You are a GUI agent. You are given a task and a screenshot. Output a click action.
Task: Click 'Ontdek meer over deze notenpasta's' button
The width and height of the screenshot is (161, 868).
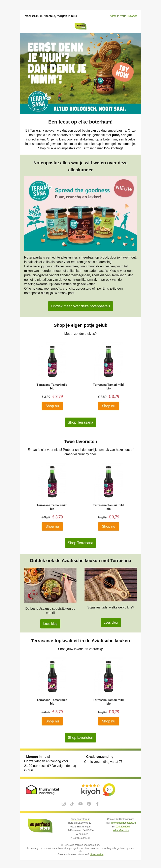[80, 306]
